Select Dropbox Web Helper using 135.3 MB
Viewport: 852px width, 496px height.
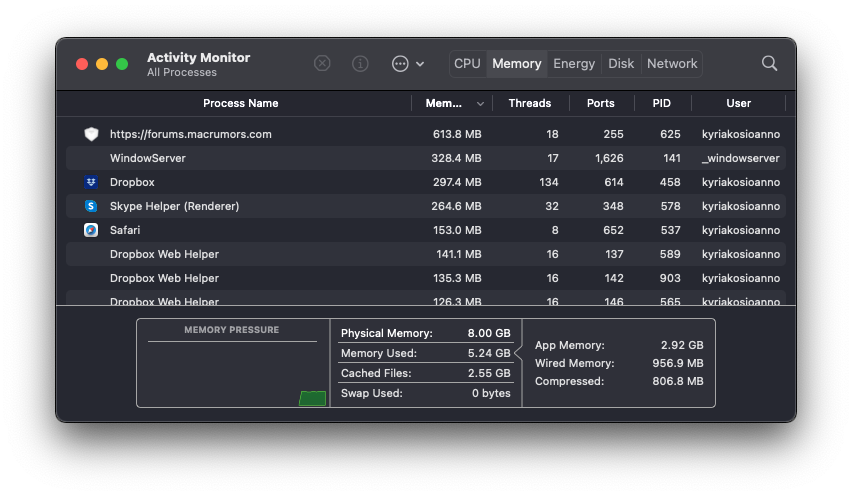[x=426, y=278]
